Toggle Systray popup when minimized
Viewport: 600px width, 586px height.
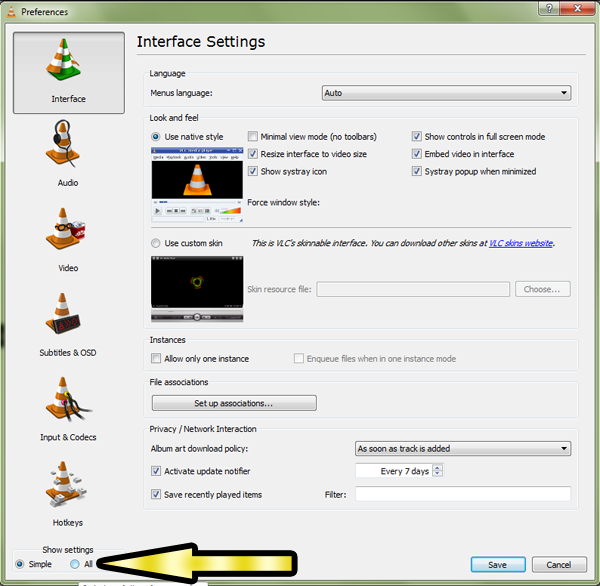417,171
